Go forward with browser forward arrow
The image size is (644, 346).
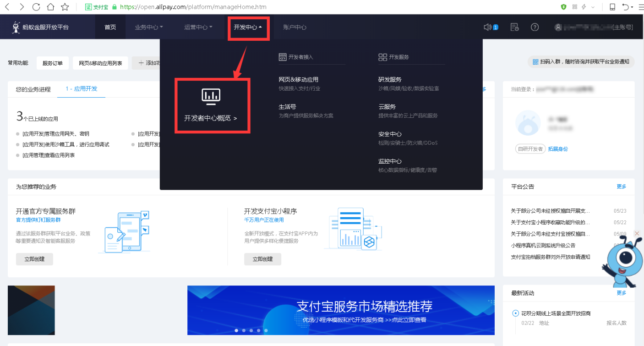pyautogui.click(x=22, y=7)
